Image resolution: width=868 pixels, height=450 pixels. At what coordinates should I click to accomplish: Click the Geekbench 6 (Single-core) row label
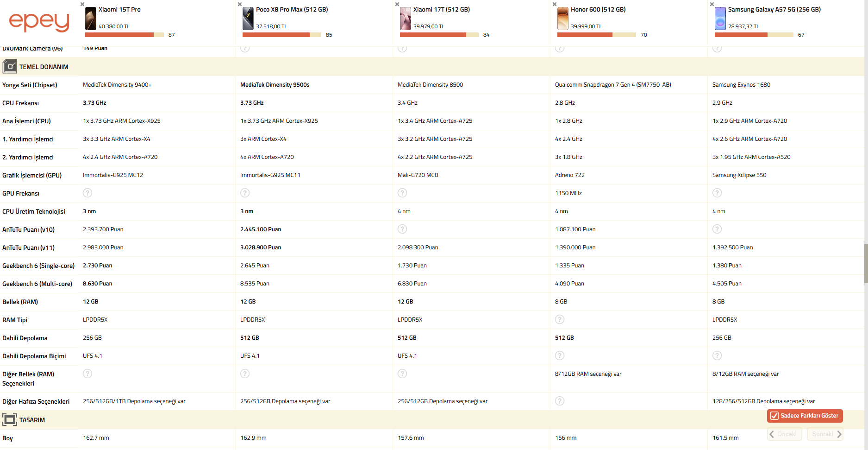[38, 266]
